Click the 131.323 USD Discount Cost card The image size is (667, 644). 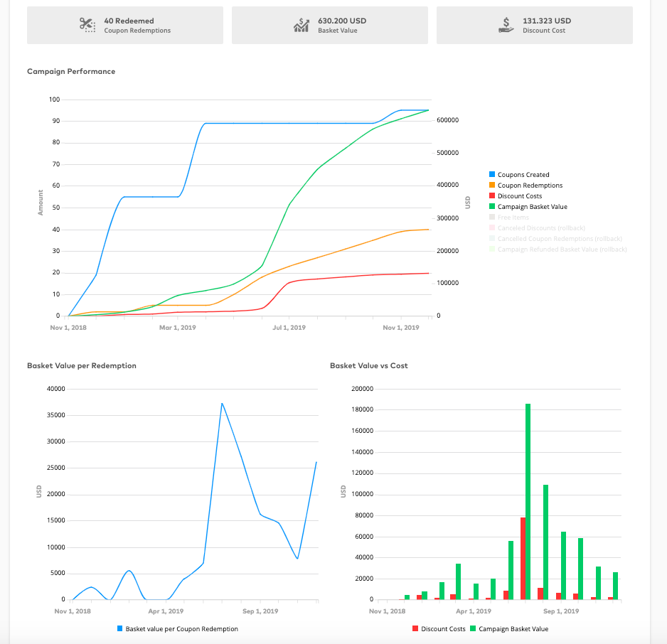point(534,25)
